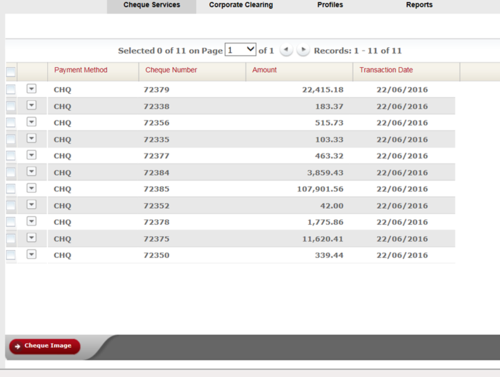Open the row menu arrow for cheque 72352

click(31, 205)
